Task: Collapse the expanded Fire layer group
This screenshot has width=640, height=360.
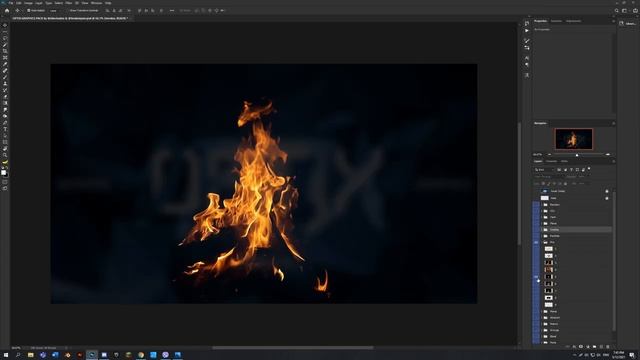Action: [542, 242]
